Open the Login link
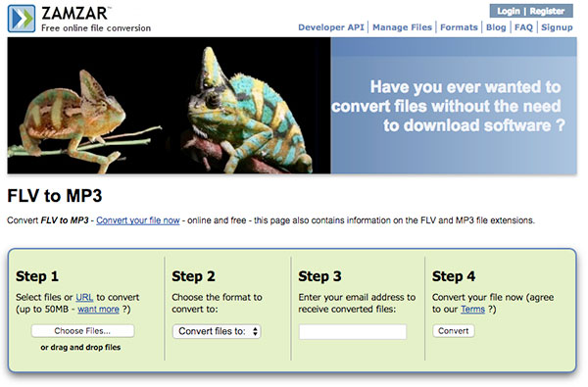This screenshot has width=588, height=387. coord(509,11)
